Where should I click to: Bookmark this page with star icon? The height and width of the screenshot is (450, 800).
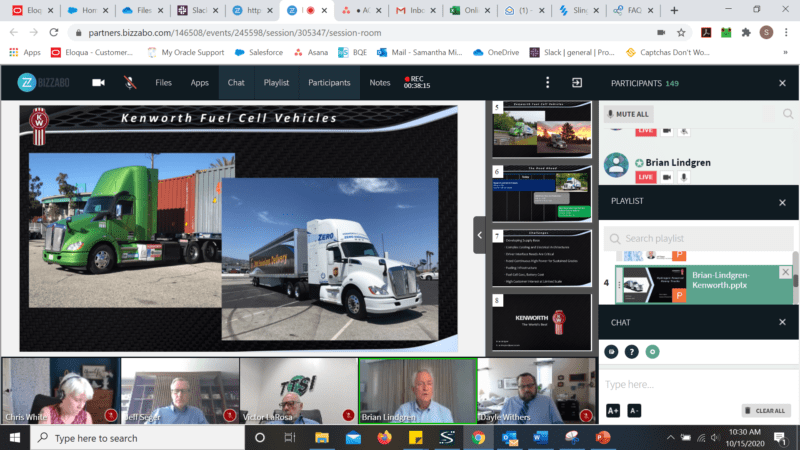681,33
